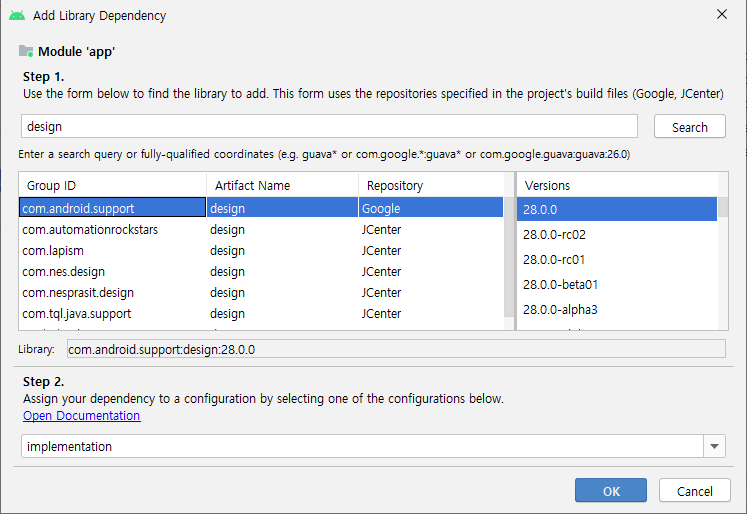Choose version 28.0.0-alpha3
The height and width of the screenshot is (514, 747).
(x=617, y=309)
